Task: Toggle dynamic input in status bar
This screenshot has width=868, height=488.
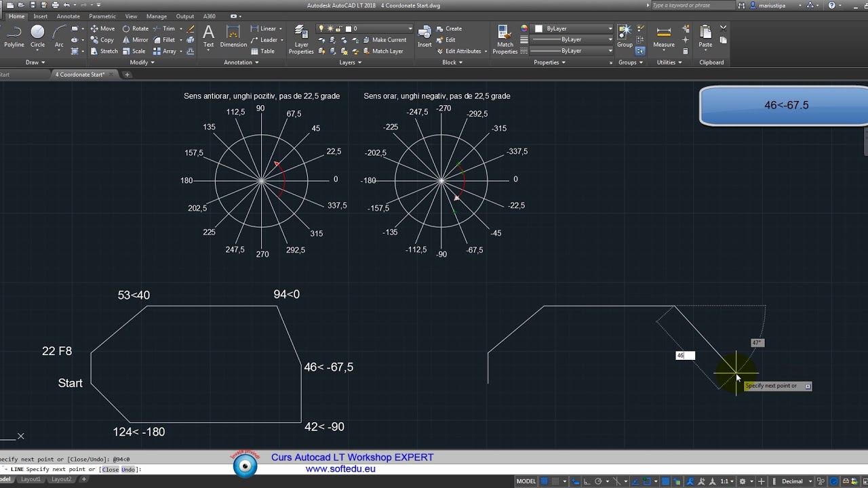Action: point(574,481)
